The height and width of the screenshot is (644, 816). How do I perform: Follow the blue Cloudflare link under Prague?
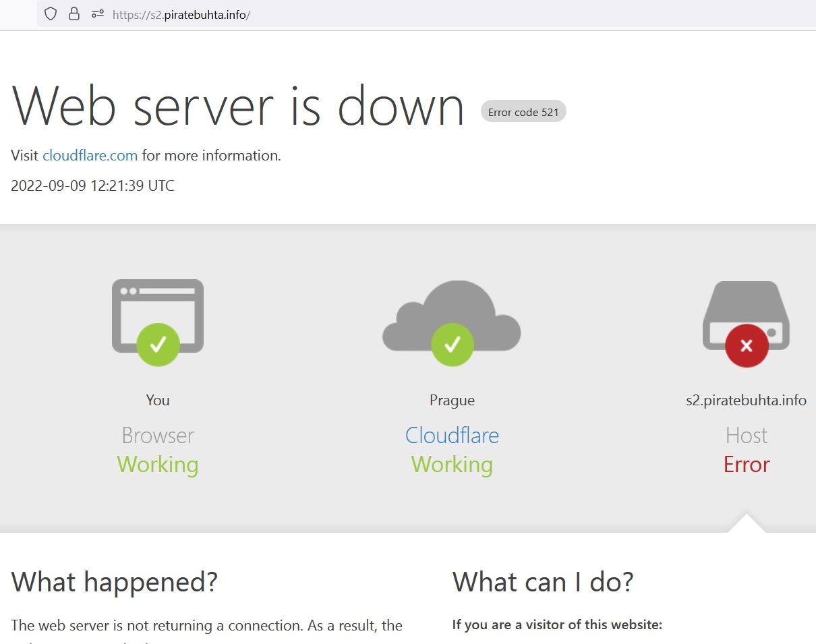452,435
